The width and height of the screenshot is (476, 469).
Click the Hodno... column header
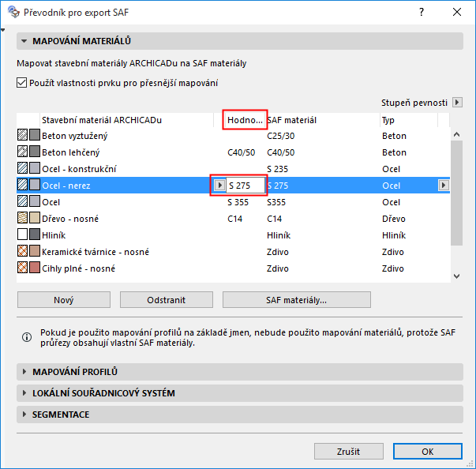pos(245,120)
